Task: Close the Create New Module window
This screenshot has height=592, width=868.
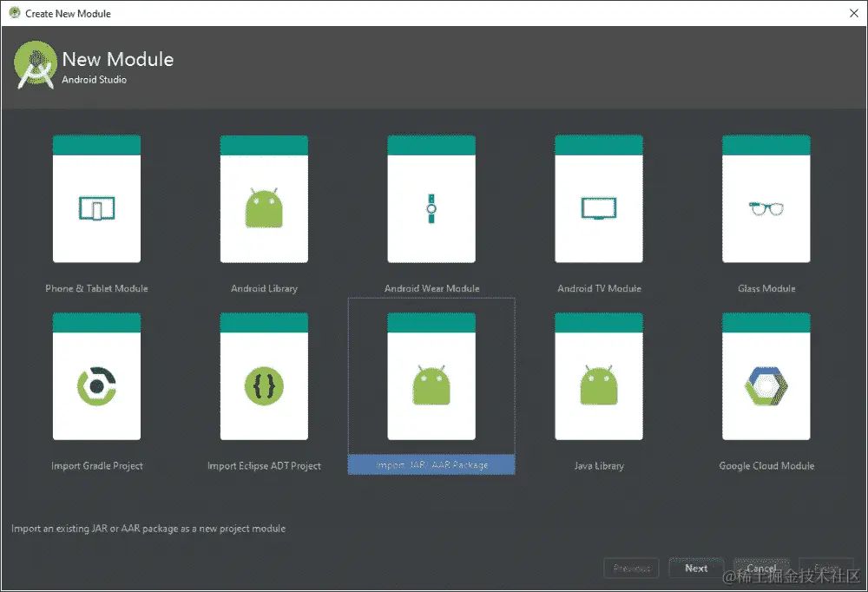Action: coord(853,13)
